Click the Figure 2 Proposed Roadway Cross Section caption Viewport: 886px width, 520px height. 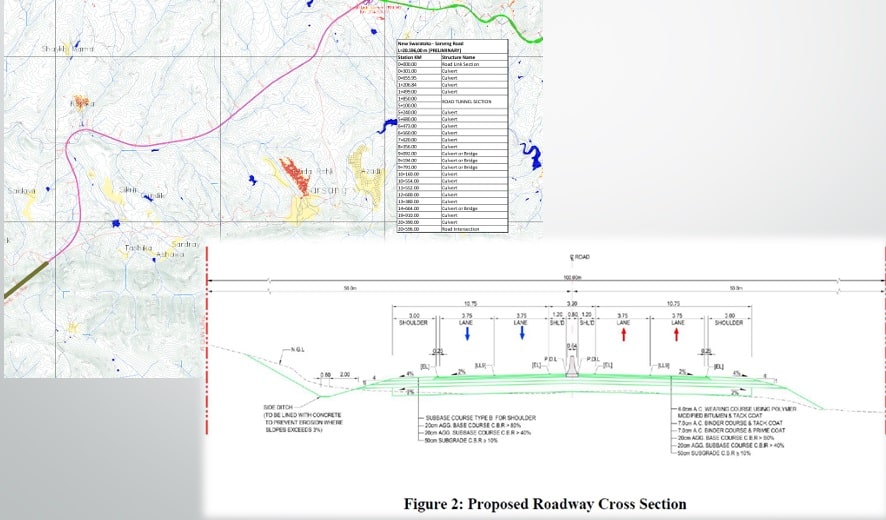click(545, 504)
